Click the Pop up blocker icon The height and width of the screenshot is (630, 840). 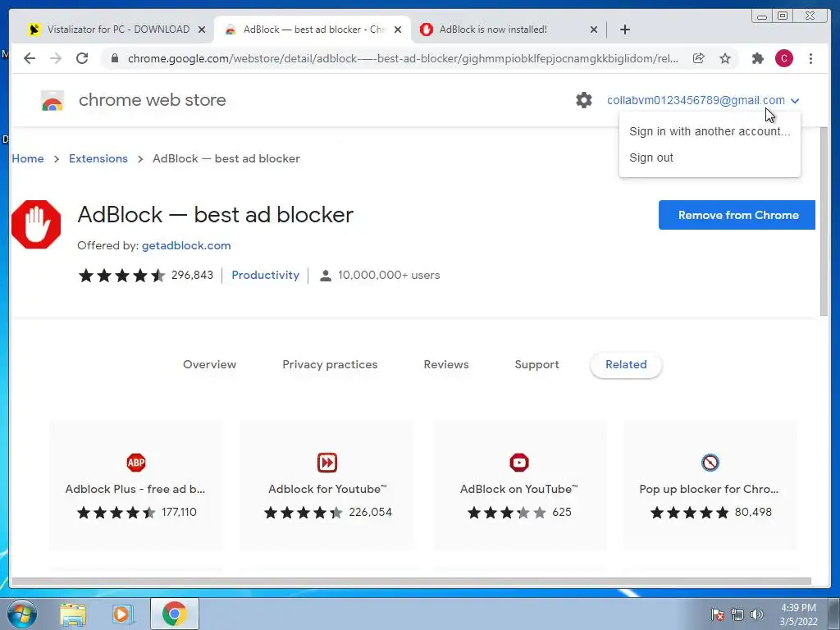point(710,463)
